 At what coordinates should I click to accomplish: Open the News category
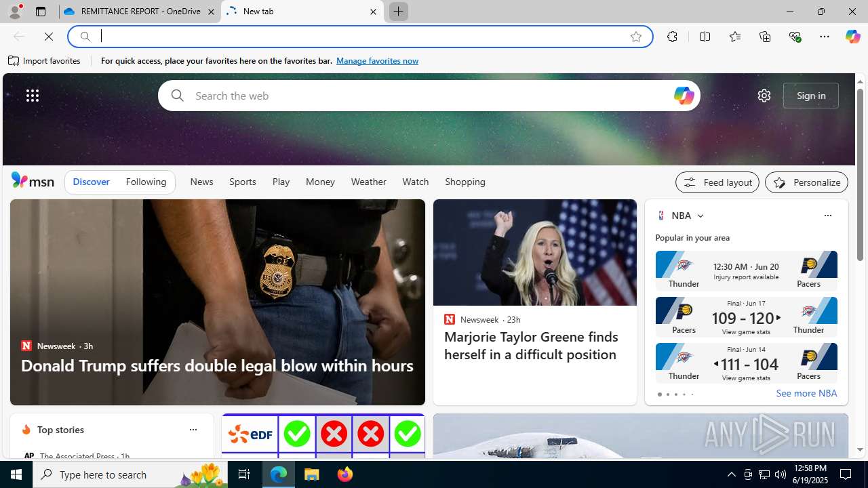201,182
